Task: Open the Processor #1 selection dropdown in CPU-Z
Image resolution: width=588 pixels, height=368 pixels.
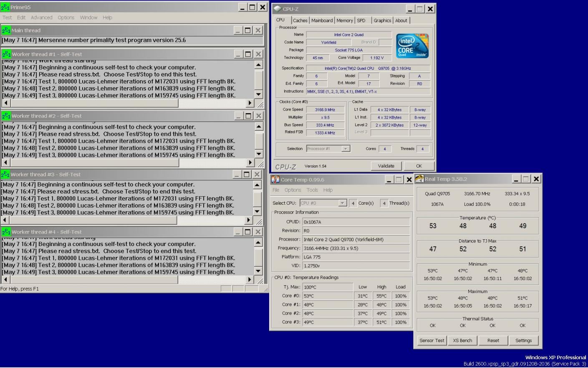Action: [328, 149]
